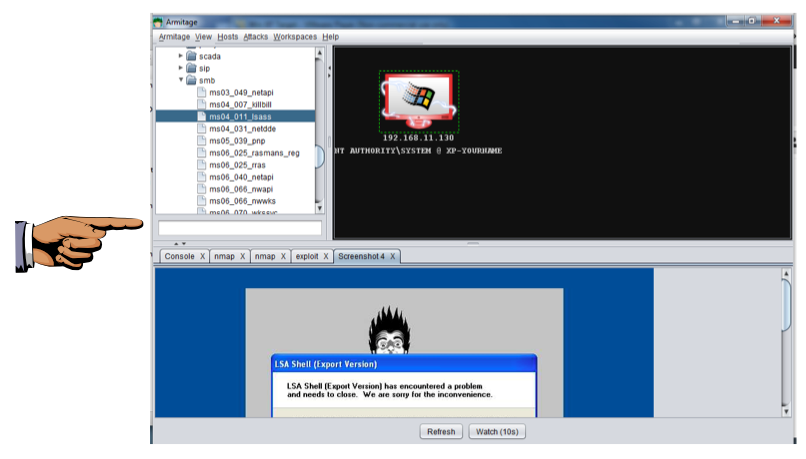Click the ms06_066_nwapi tree entry text

[x=241, y=189]
